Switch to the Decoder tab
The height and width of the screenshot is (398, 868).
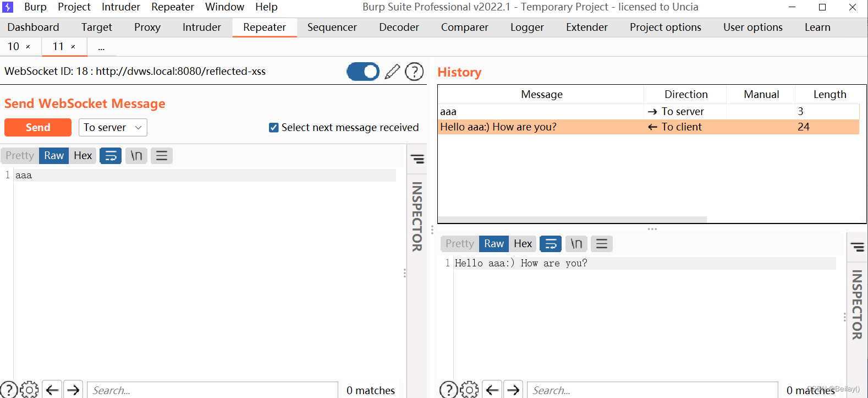coord(399,28)
